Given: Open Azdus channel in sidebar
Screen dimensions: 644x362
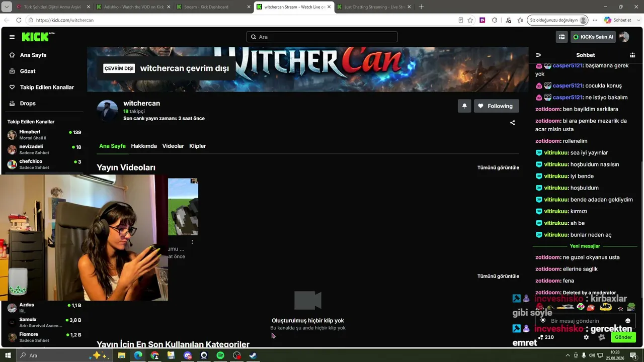Looking at the screenshot, I should (x=44, y=308).
